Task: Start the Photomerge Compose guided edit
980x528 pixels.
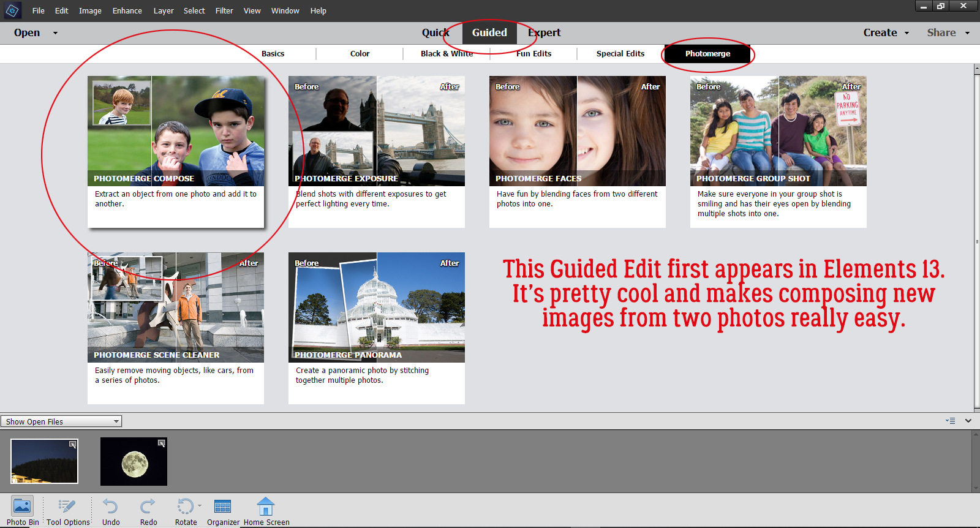Action: click(x=176, y=152)
